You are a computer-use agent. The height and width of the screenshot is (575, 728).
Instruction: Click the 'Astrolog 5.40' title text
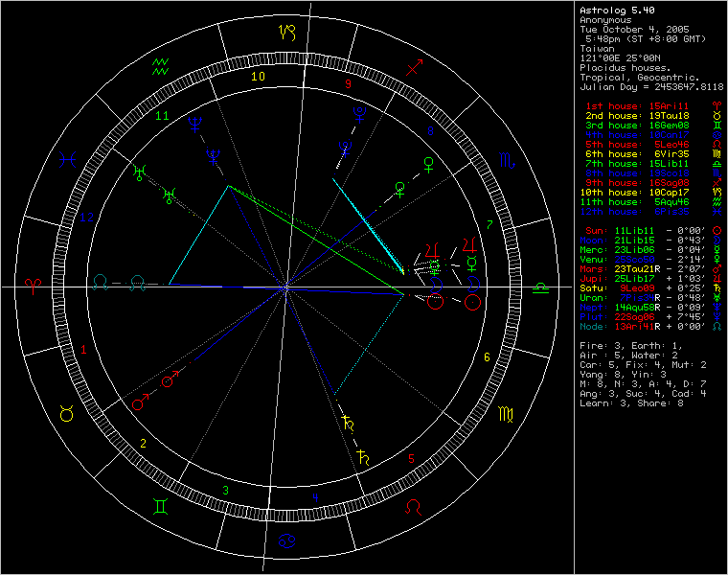tap(617, 11)
